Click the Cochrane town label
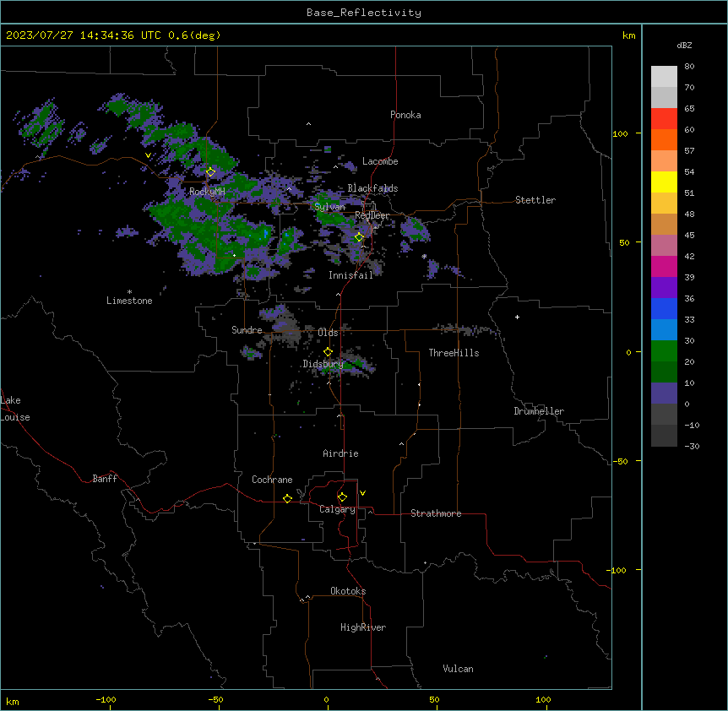This screenshot has width=728, height=711. pos(272,480)
